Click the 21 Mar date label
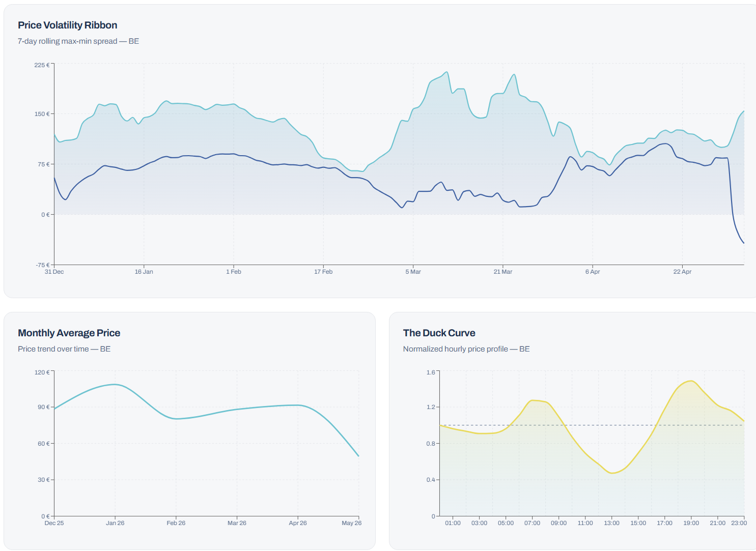 [x=503, y=272]
